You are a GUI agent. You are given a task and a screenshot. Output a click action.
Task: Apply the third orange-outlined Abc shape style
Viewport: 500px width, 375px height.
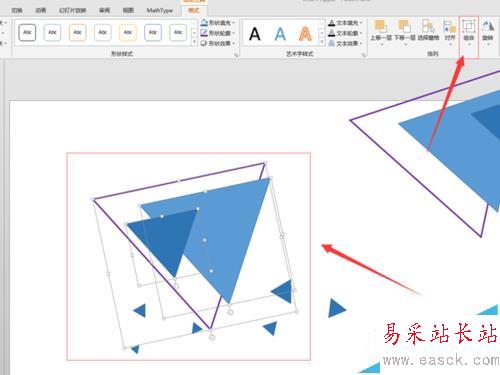point(78,33)
